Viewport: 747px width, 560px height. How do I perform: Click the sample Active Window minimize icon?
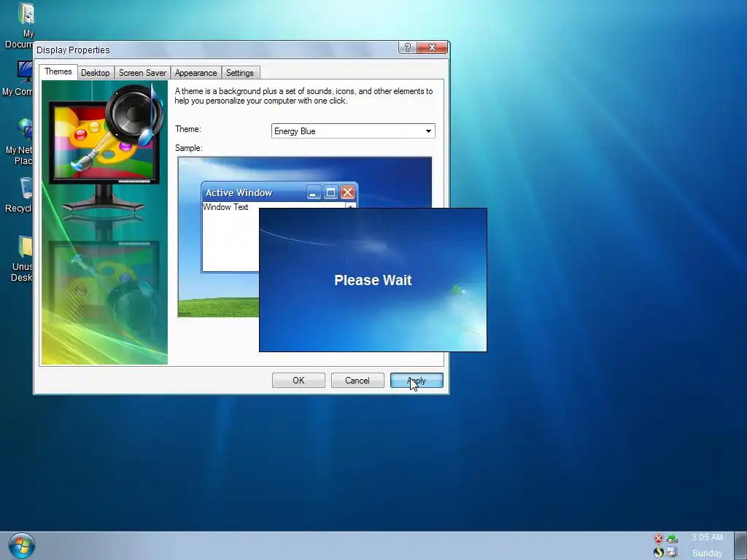coord(314,192)
